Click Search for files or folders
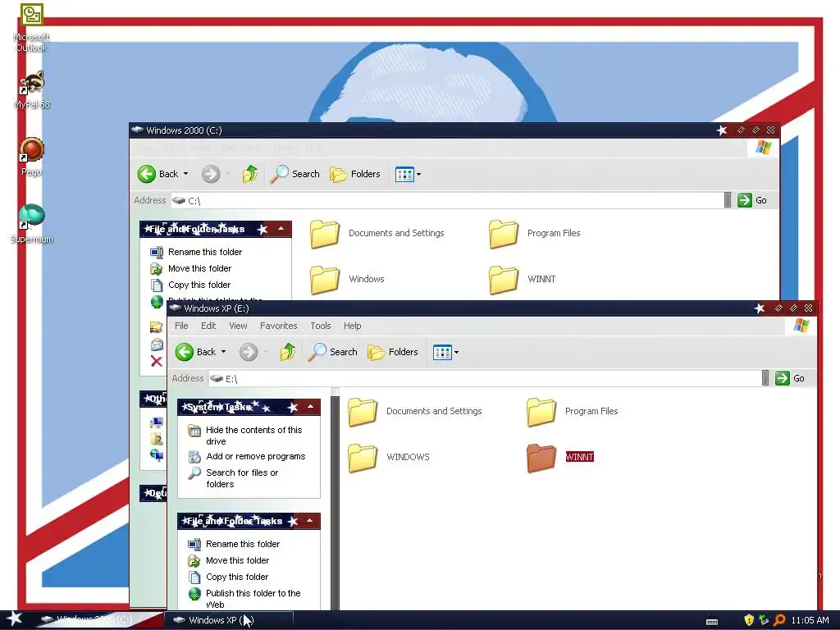The width and height of the screenshot is (840, 630). 242,478
